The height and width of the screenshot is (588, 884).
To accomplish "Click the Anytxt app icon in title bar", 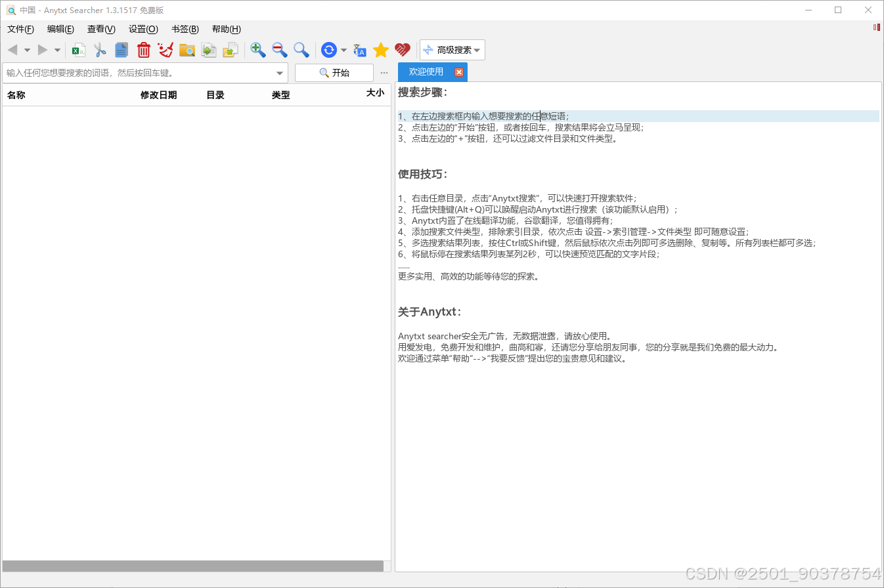I will 11,10.
